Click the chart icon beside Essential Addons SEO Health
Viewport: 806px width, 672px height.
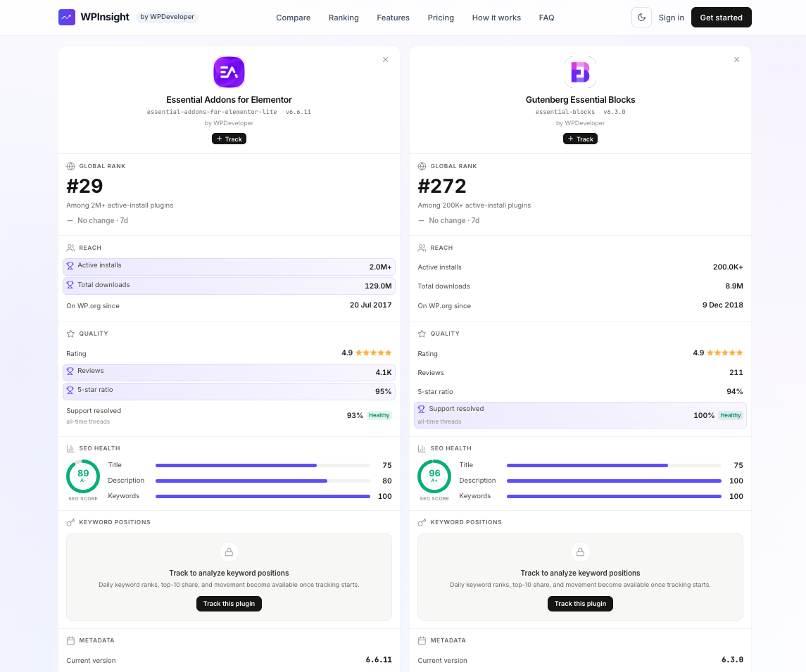point(70,448)
